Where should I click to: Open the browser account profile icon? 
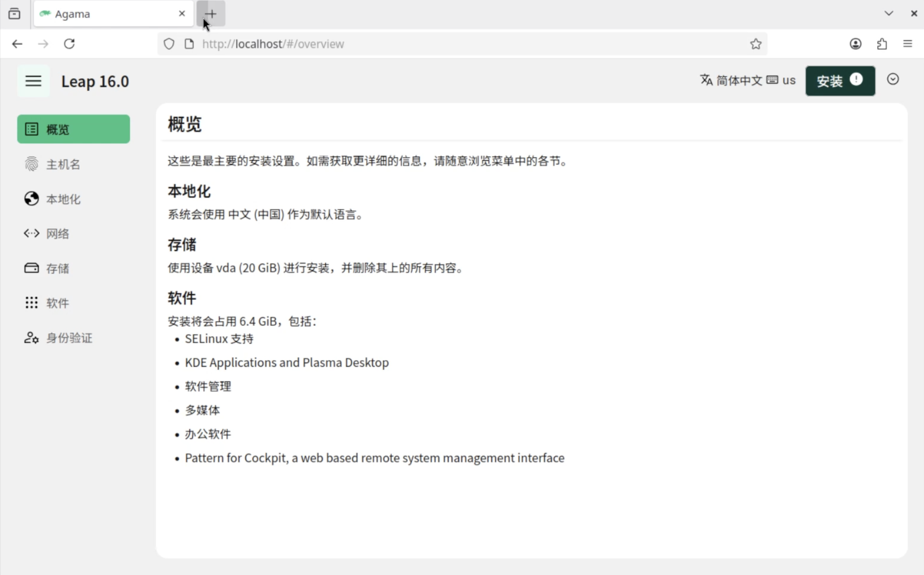pyautogui.click(x=855, y=44)
